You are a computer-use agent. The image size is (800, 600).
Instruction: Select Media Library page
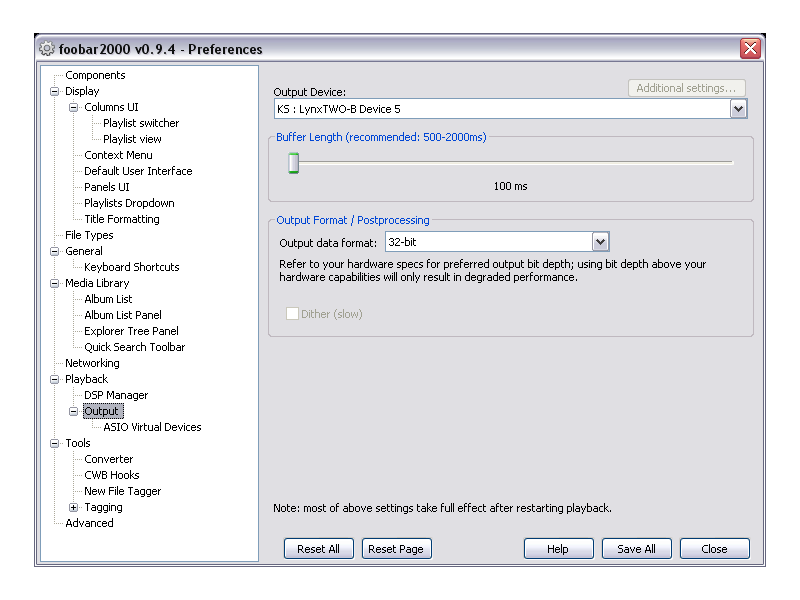(97, 283)
